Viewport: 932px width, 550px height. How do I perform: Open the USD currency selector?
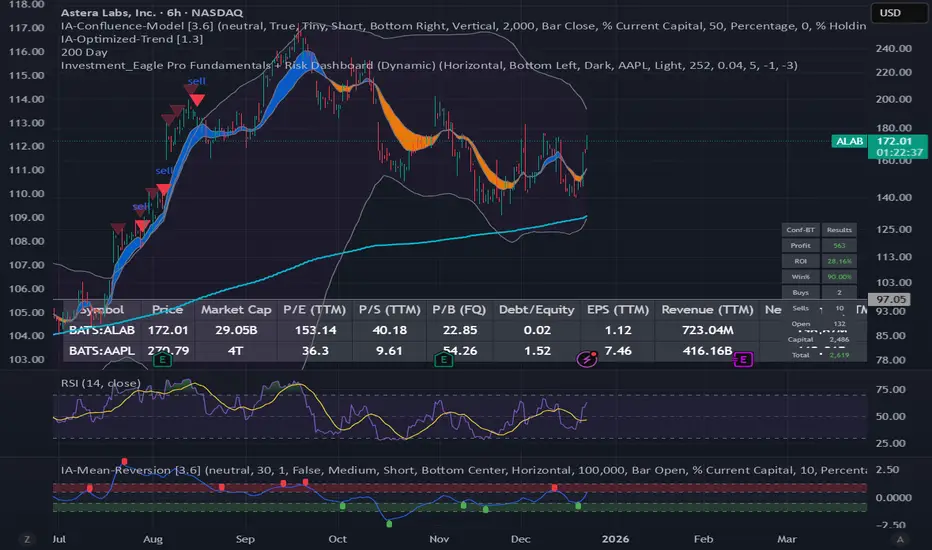(895, 14)
